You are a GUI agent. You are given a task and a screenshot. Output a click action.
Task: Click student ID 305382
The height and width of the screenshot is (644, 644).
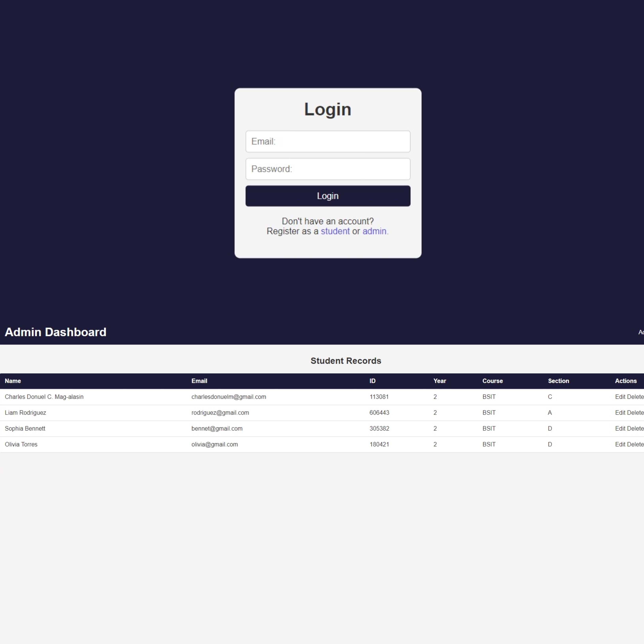tap(379, 429)
